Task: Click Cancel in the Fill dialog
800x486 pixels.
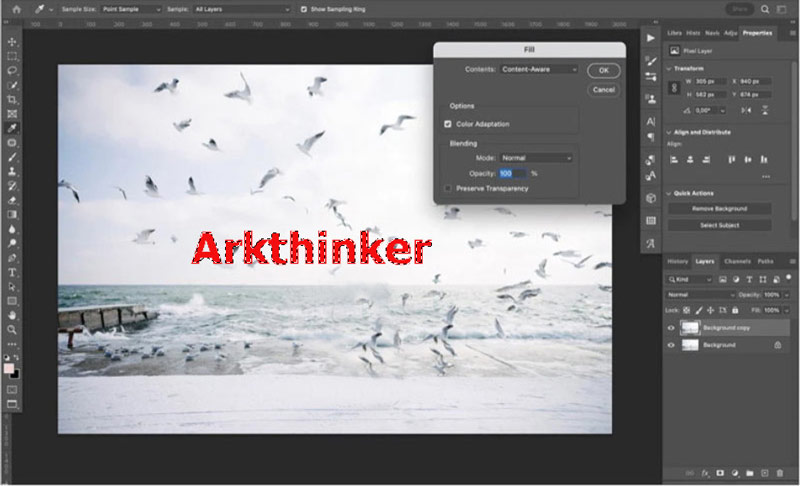Action: (604, 90)
